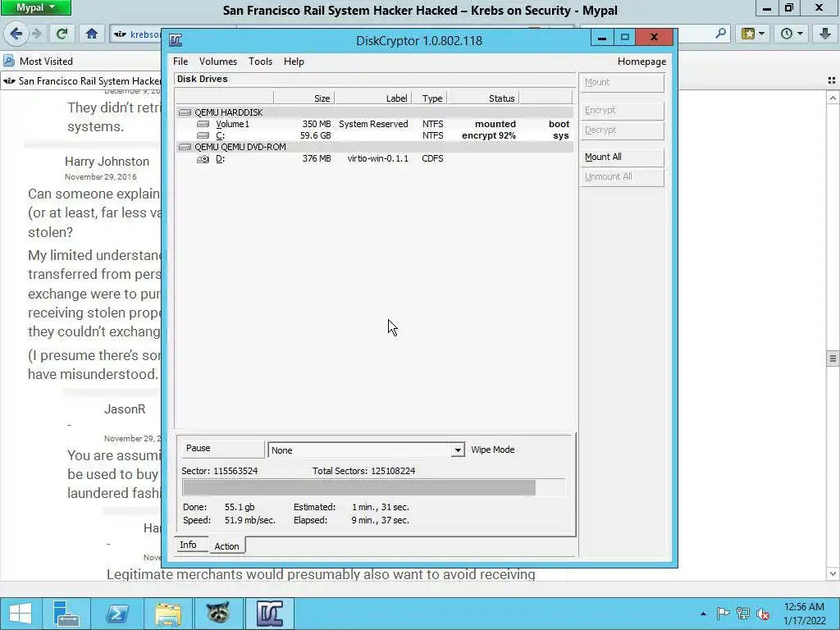This screenshot has height=630, width=840.
Task: Click the "Sector: 115563524" text
Action: 220,471
